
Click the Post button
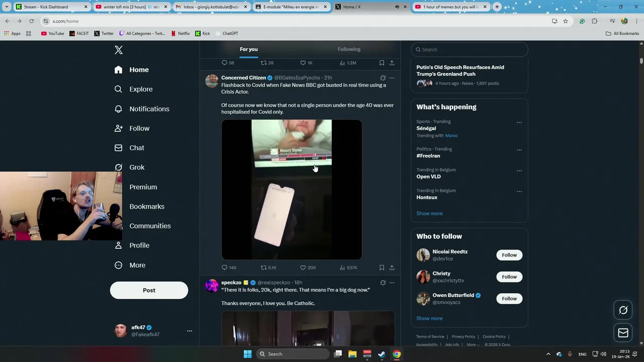tap(149, 290)
